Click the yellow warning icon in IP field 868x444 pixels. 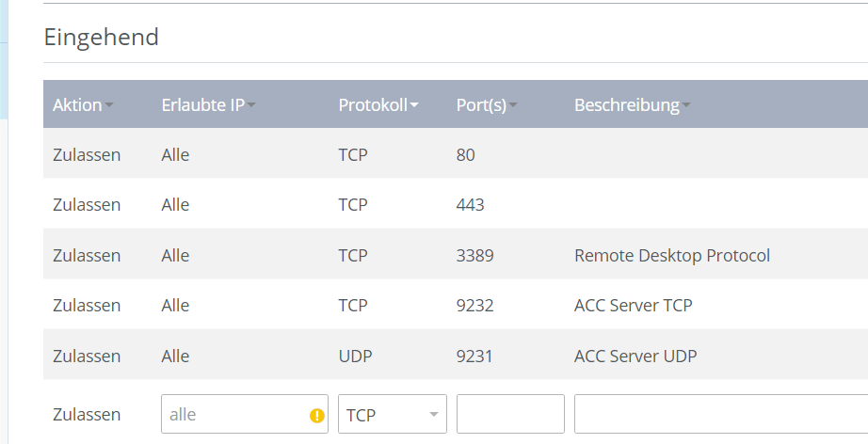click(x=316, y=415)
